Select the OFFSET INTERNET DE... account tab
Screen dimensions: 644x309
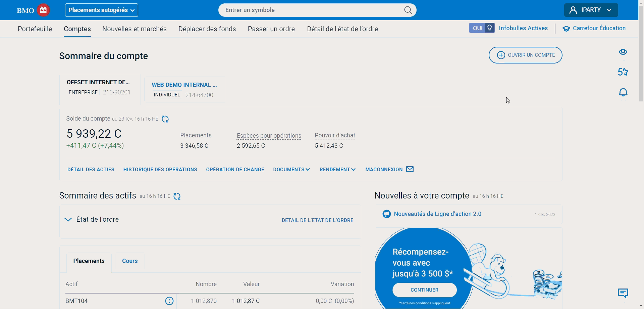pos(100,89)
